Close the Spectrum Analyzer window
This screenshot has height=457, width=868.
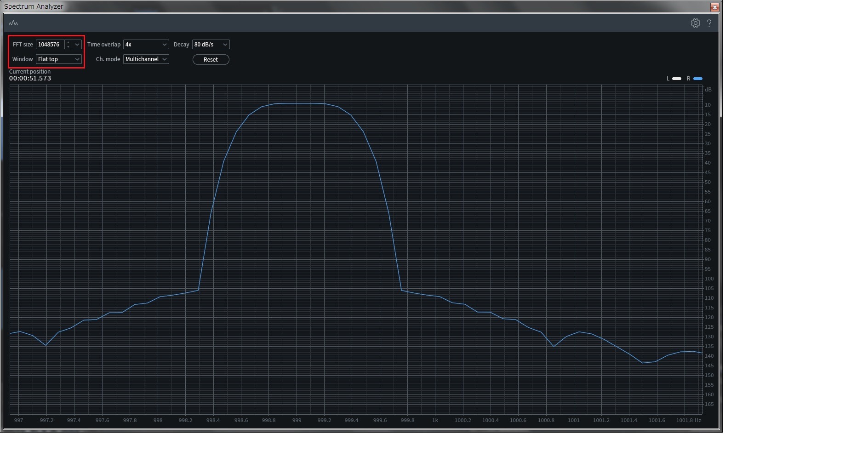coord(714,7)
